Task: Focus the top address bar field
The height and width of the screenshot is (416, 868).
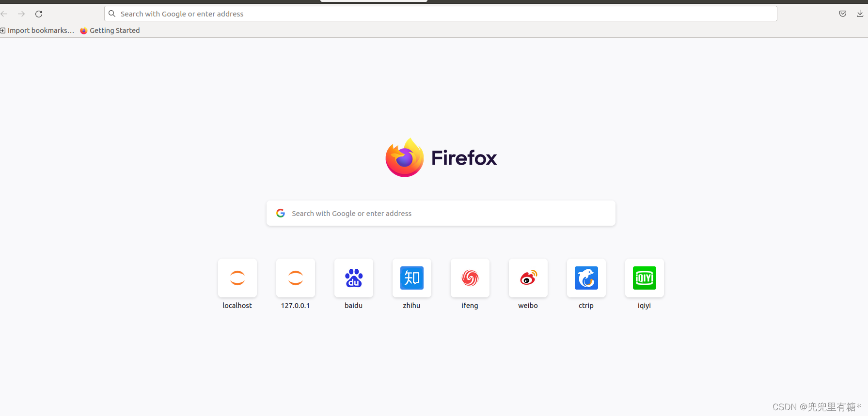Action: (441, 14)
